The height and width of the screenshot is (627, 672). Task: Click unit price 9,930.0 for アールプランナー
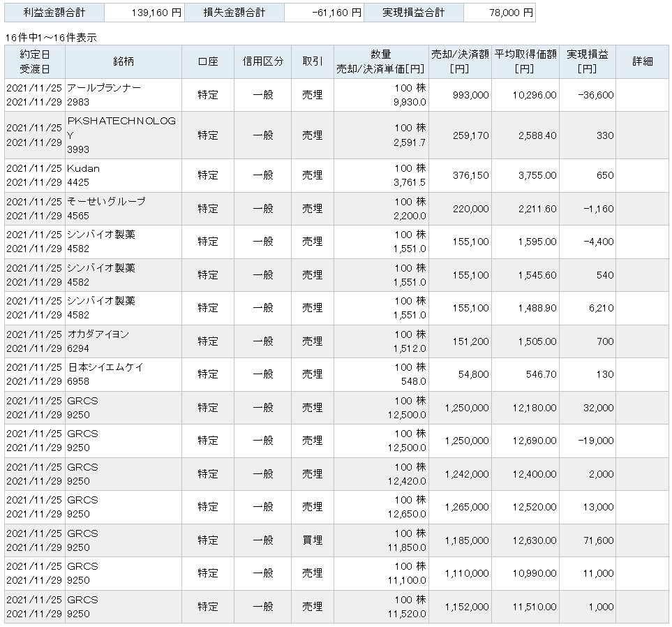[x=410, y=103]
